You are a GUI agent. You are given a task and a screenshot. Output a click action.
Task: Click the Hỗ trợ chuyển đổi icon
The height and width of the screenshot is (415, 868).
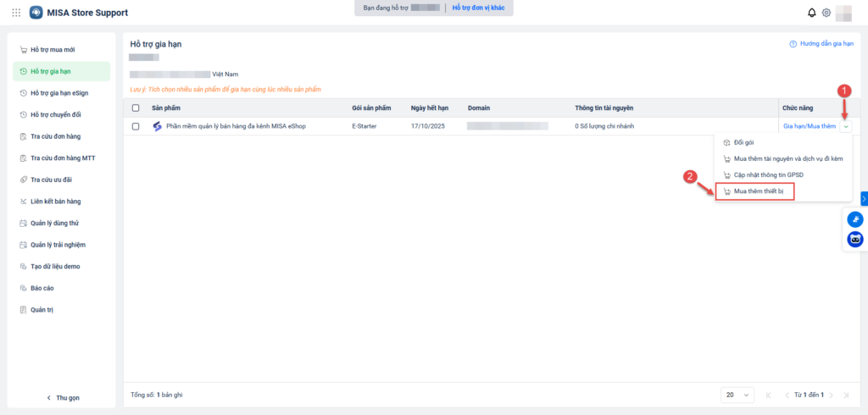(x=23, y=114)
